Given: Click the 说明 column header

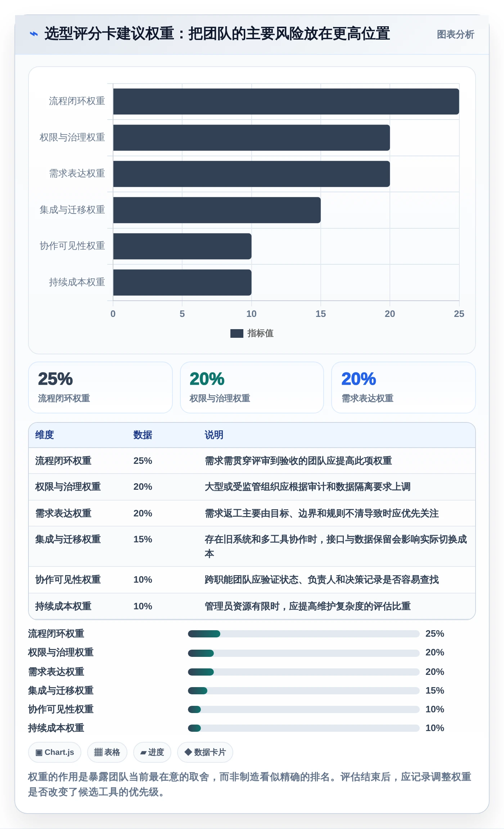Looking at the screenshot, I should [214, 435].
